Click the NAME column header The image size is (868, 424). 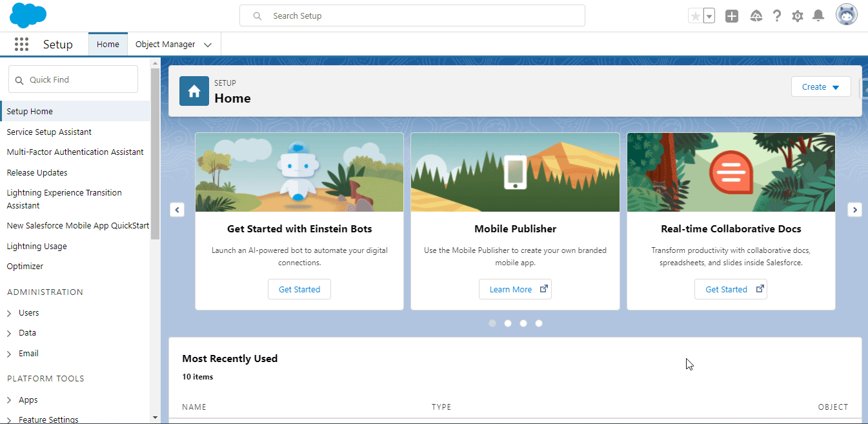coord(194,407)
